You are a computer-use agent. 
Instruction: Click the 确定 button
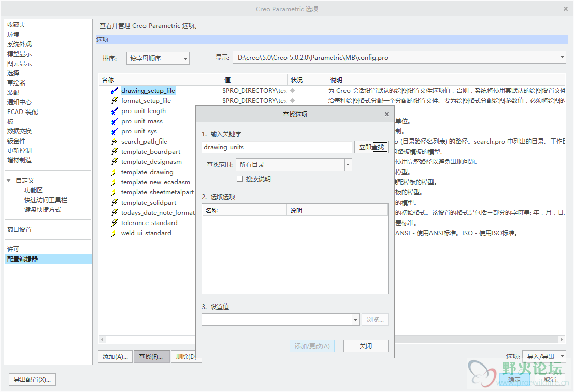514,380
